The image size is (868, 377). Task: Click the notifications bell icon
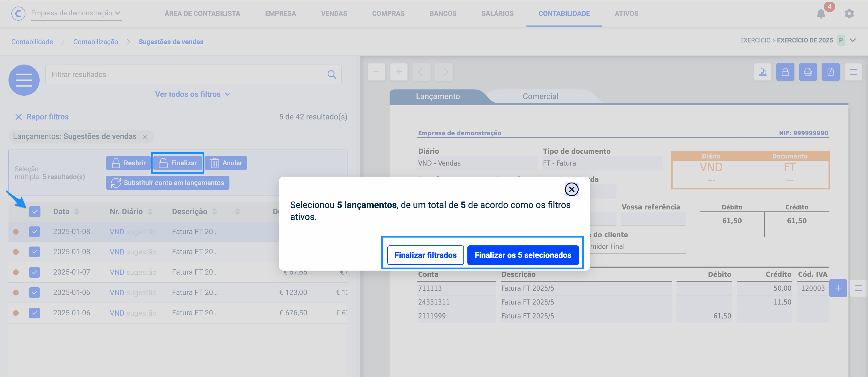click(821, 14)
